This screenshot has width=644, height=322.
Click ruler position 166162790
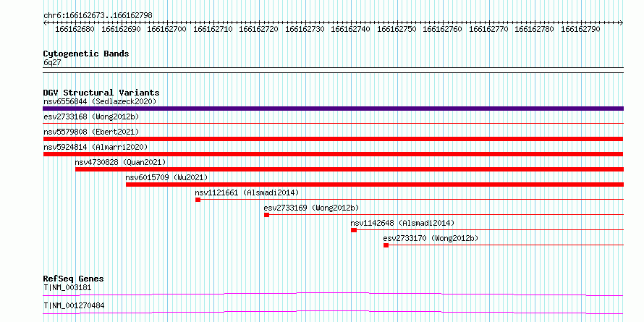pyautogui.click(x=581, y=30)
